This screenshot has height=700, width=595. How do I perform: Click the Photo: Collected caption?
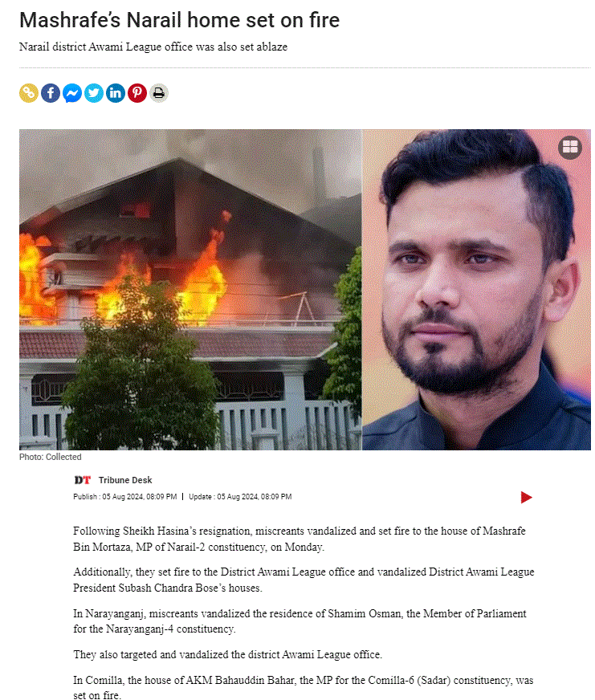point(50,457)
